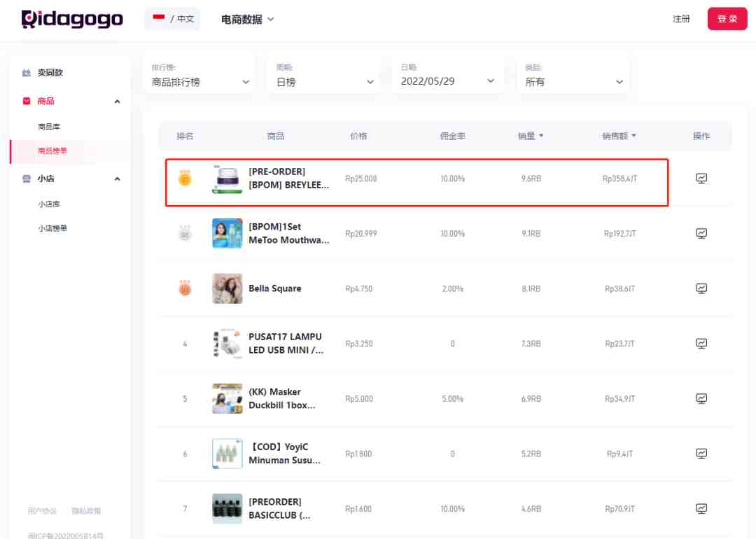Collapse the 小店 sidebar section
The width and height of the screenshot is (756, 539).
pyautogui.click(x=117, y=179)
